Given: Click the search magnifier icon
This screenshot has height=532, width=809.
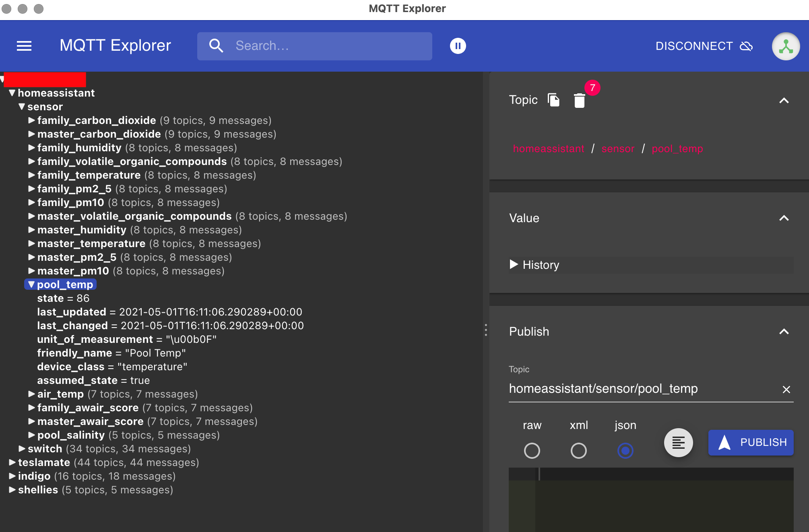Looking at the screenshot, I should pyautogui.click(x=216, y=46).
